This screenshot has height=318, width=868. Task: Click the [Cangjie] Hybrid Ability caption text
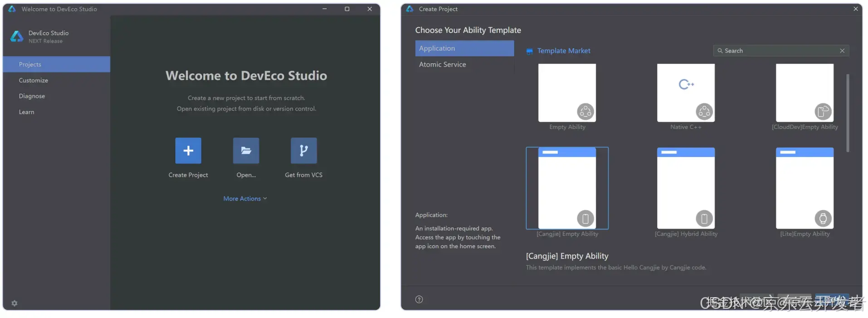point(686,234)
